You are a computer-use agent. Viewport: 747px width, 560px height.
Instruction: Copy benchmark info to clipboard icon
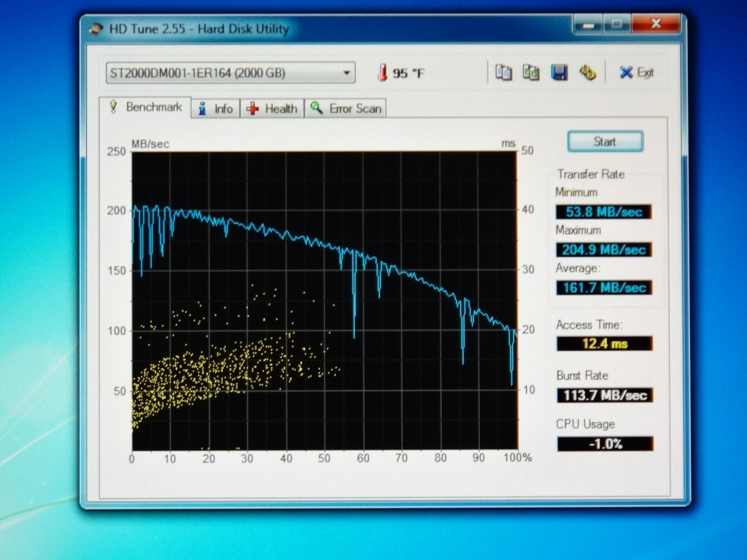(x=503, y=72)
